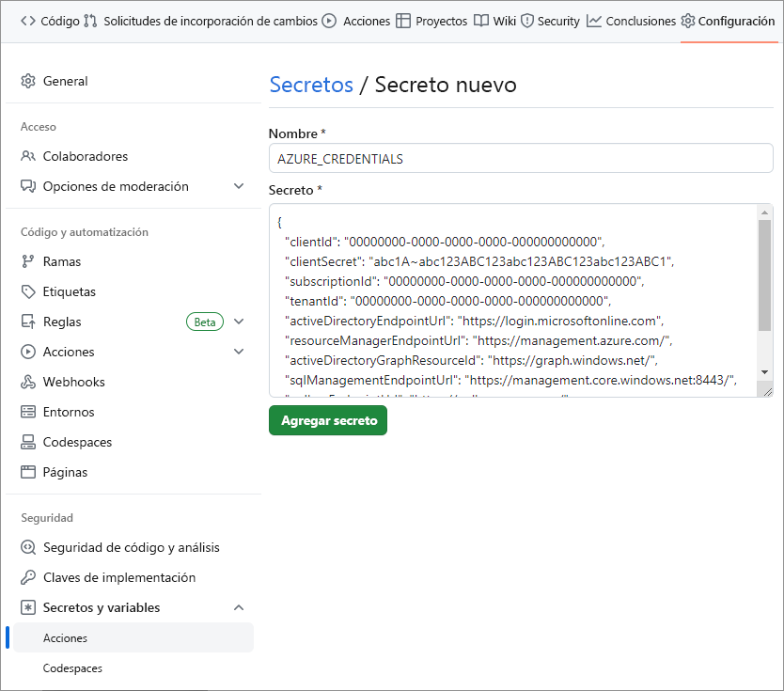Click the down arrow of secret textarea scrollbar
This screenshot has height=691, width=784.
coord(765,372)
